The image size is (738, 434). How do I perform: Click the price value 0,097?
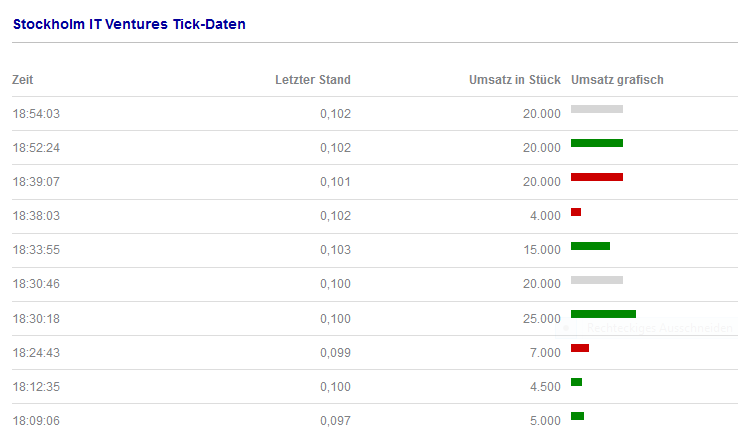(335, 421)
